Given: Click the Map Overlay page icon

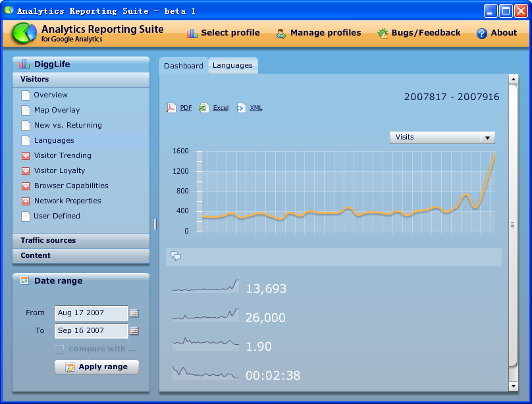Looking at the screenshot, I should point(26,111).
